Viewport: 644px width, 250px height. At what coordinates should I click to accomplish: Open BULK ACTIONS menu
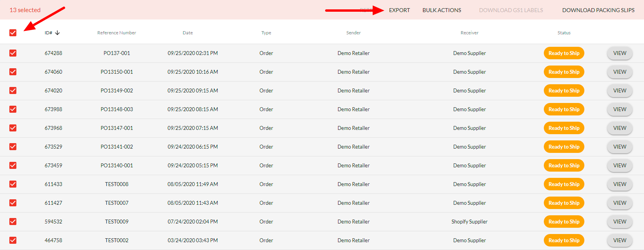tap(442, 10)
